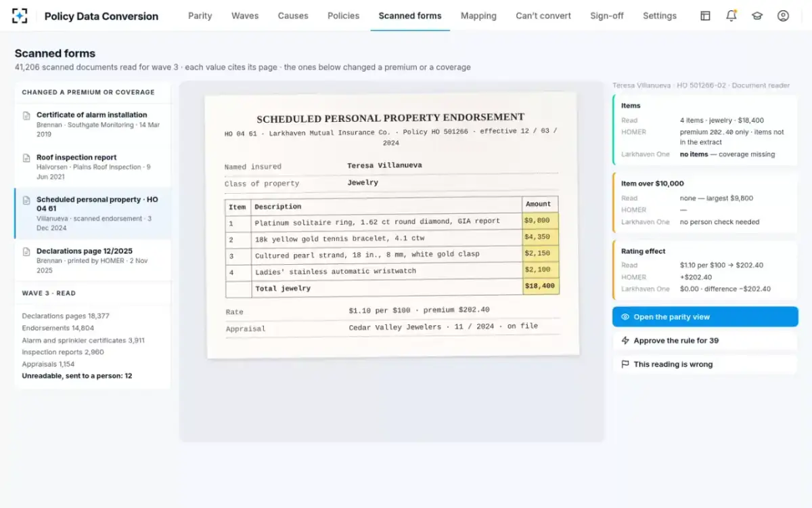Screen dimensions: 812x508
Task: Click the Item over $10,000 card
Action: pos(705,203)
